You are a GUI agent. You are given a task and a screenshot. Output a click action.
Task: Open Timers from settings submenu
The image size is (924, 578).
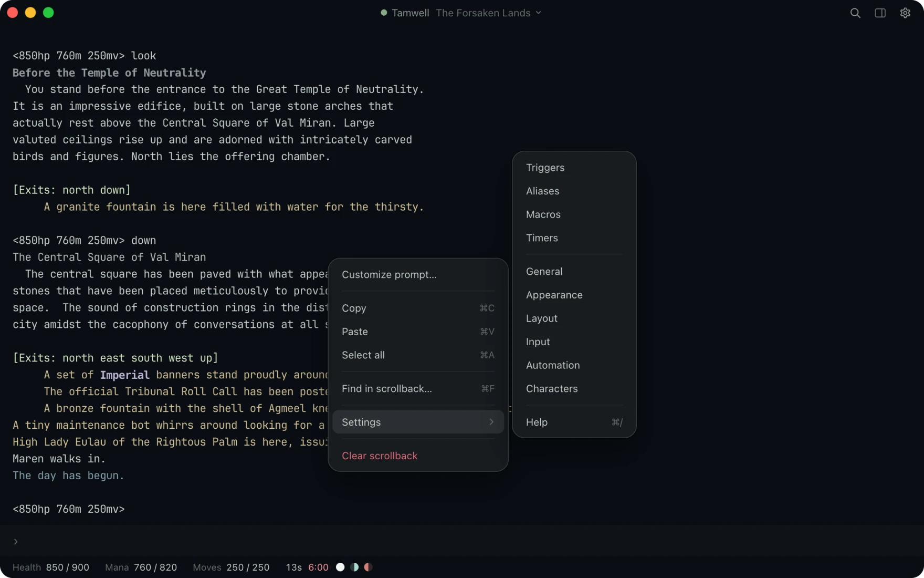click(x=574, y=238)
